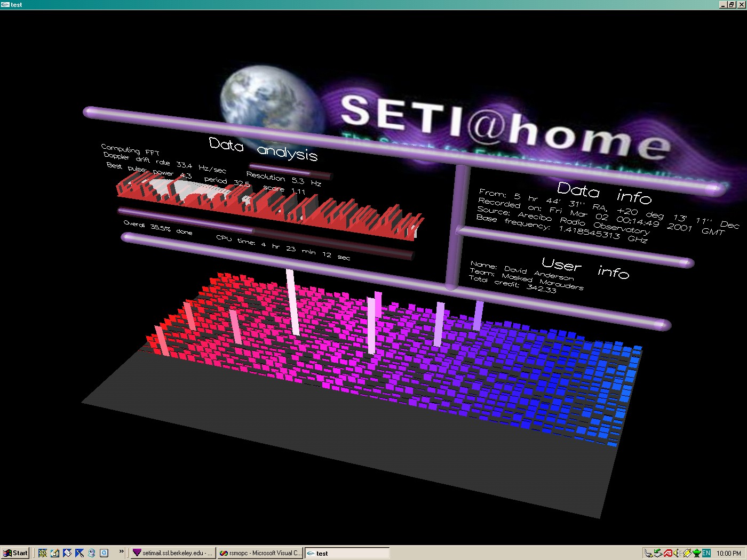Click the network cable tray icon
Viewport: 747px width, 560px height.
click(648, 553)
